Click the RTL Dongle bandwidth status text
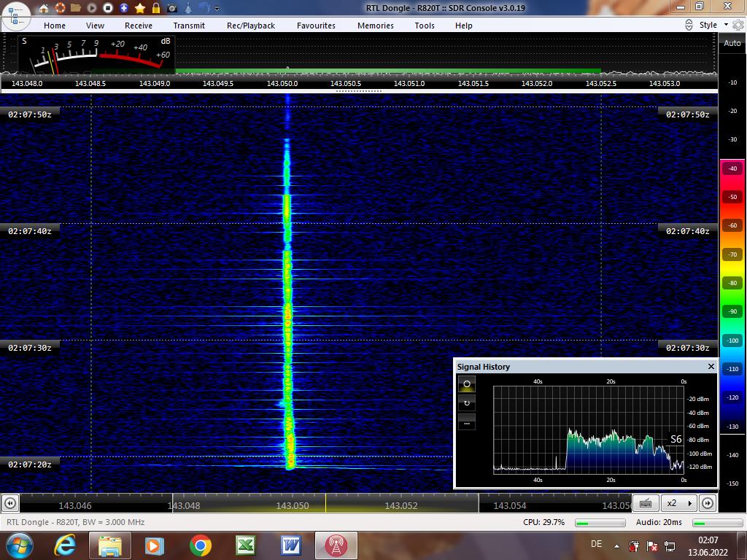The width and height of the screenshot is (747, 560). coord(75,522)
